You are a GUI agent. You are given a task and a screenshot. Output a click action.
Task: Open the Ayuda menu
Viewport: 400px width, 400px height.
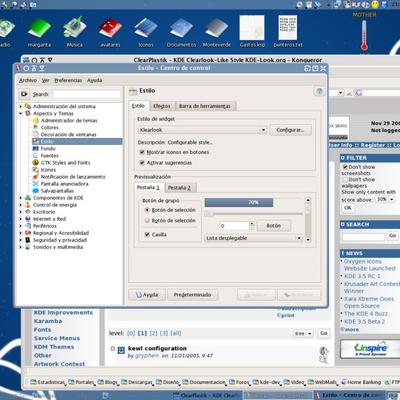[95, 80]
